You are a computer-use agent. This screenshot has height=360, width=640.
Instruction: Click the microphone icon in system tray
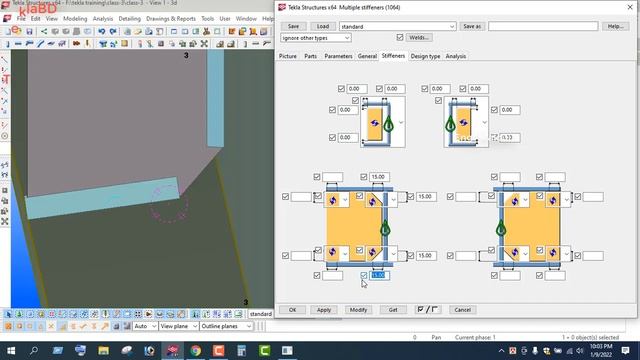[x=535, y=351]
